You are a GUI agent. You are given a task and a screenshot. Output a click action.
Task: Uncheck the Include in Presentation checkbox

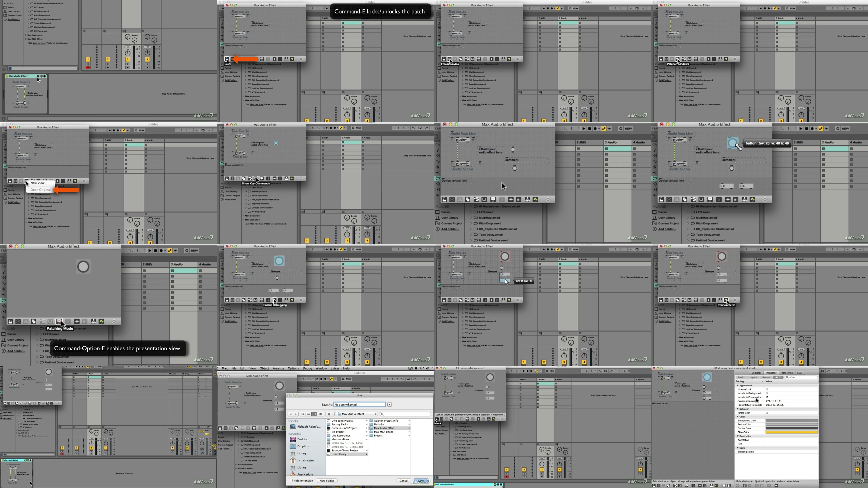point(767,397)
